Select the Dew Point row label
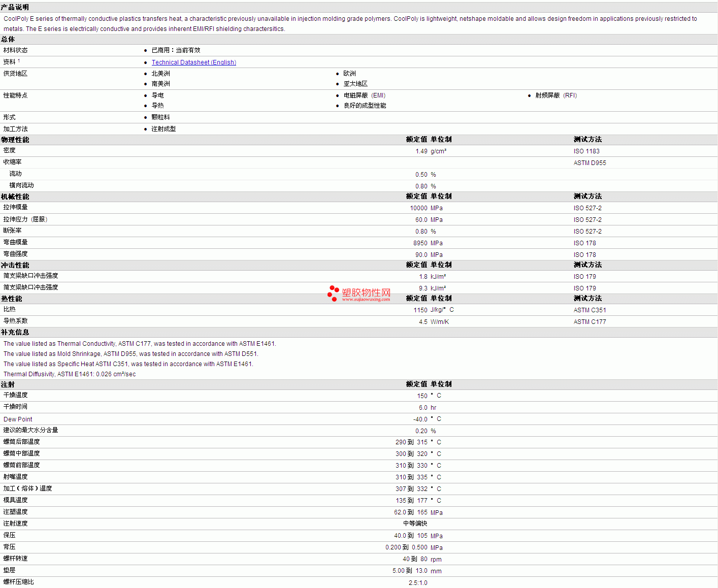Screen dimensions: 718x588 pos(18,419)
